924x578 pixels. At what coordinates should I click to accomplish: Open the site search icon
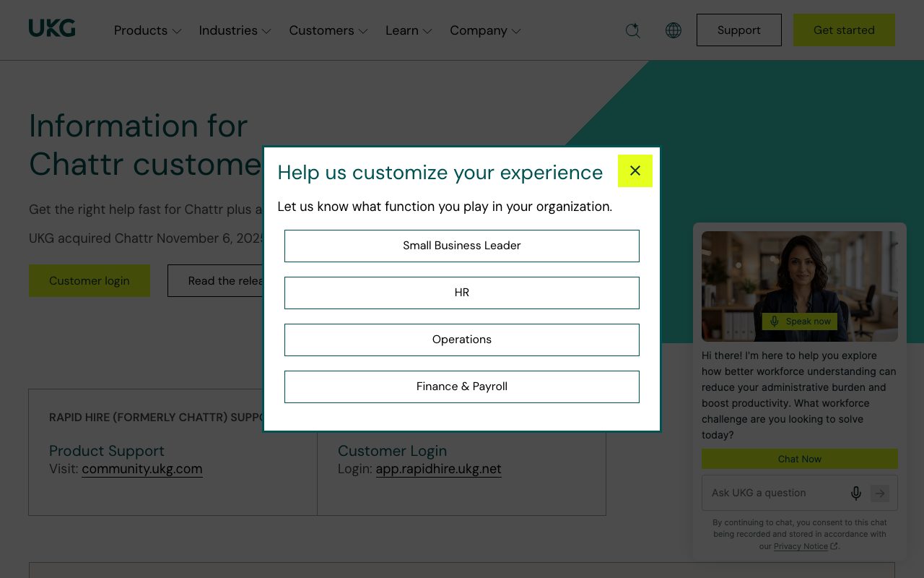point(633,30)
